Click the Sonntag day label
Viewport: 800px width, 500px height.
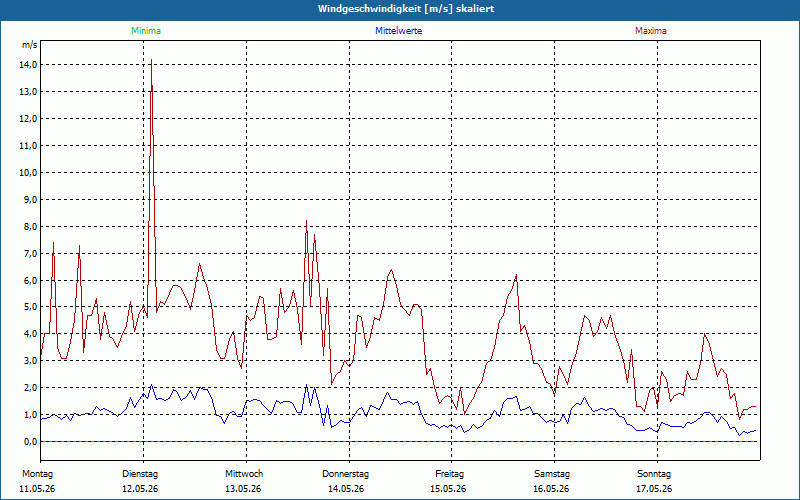click(654, 474)
